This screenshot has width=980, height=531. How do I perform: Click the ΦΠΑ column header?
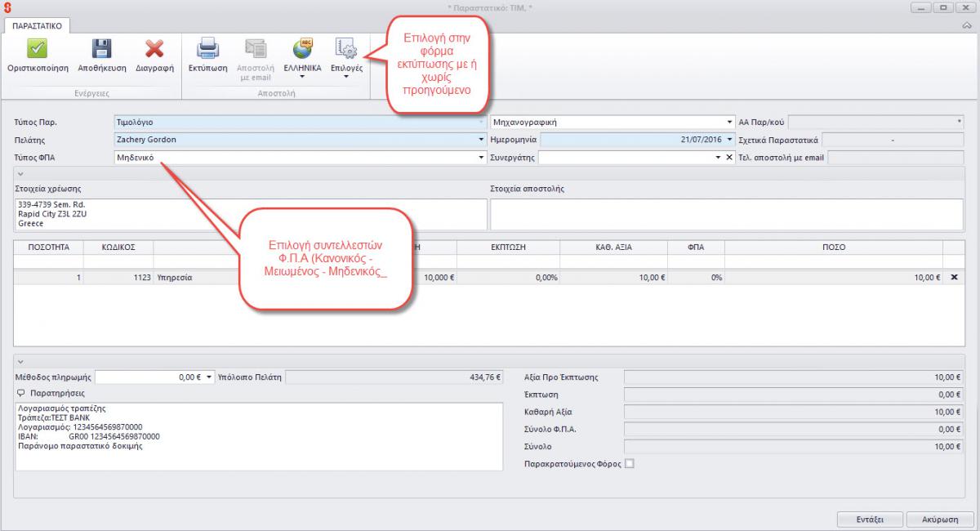(x=697, y=247)
